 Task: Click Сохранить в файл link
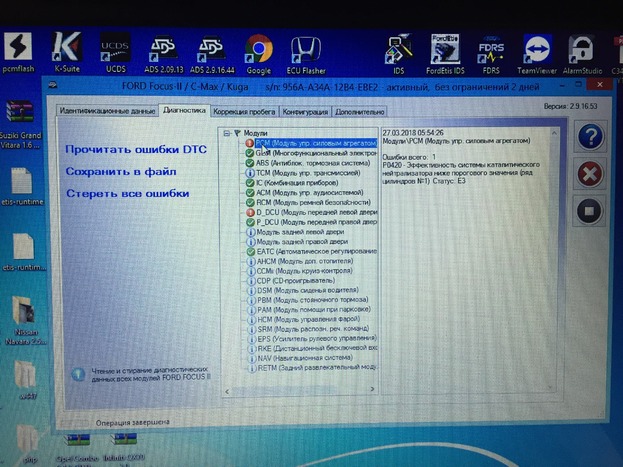pos(120,171)
